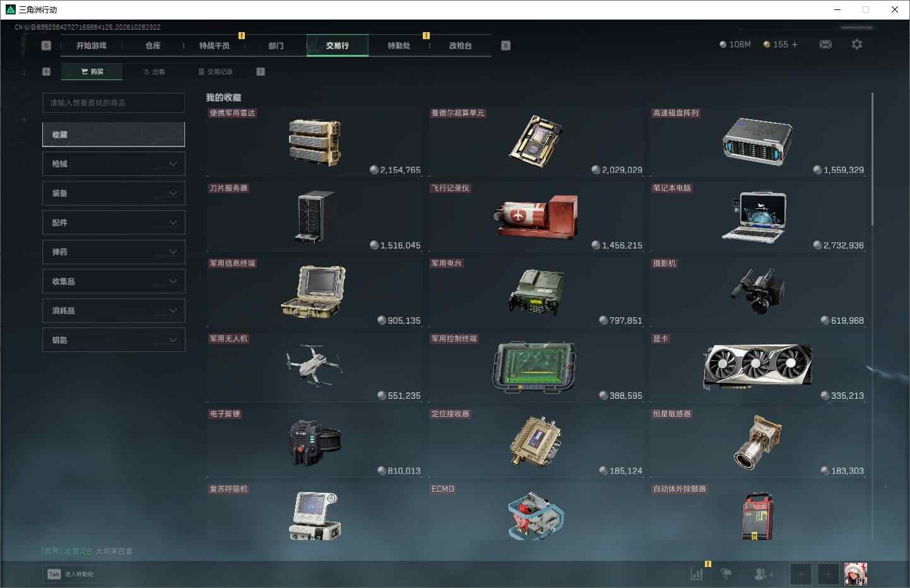This screenshot has width=910, height=588.
Task: Select the 高速磁盘阵列 item
Action: [757, 142]
